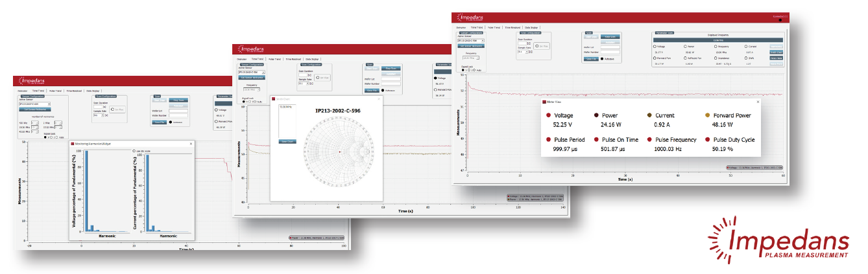The width and height of the screenshot is (868, 274).
Task: Click Save File in right window
Action: tap(592, 59)
